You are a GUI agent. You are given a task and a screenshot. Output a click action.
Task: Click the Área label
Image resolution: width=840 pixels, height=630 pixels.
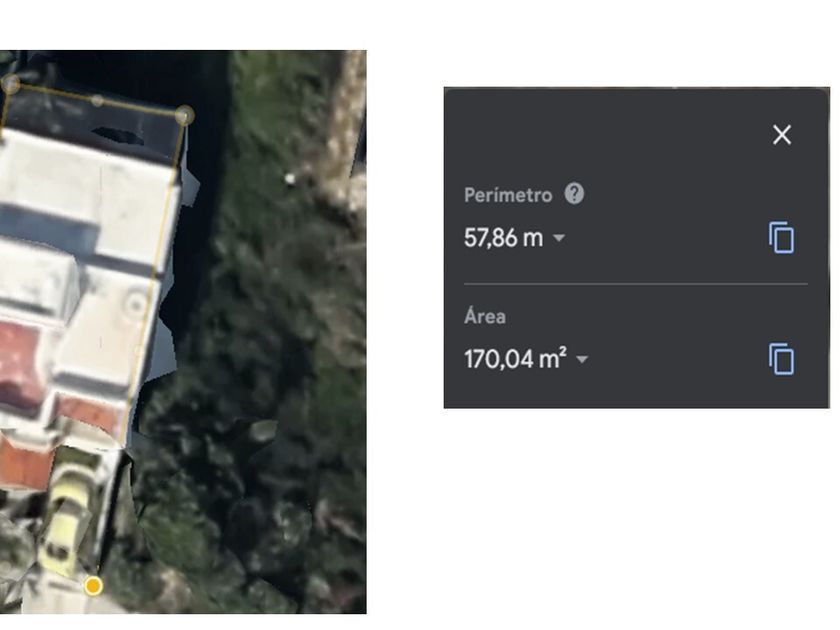[x=485, y=316]
